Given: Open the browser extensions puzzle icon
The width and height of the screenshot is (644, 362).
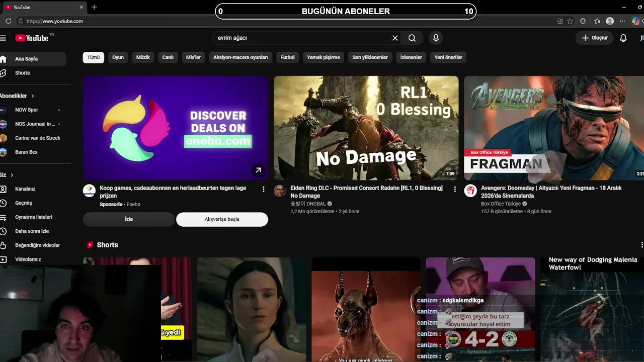Looking at the screenshot, I should coord(583,21).
